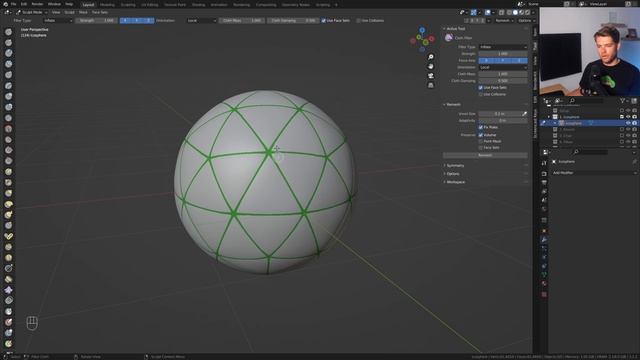Open the Sculpt Mode selector dropdown
This screenshot has height=360, width=640.
[32, 12]
